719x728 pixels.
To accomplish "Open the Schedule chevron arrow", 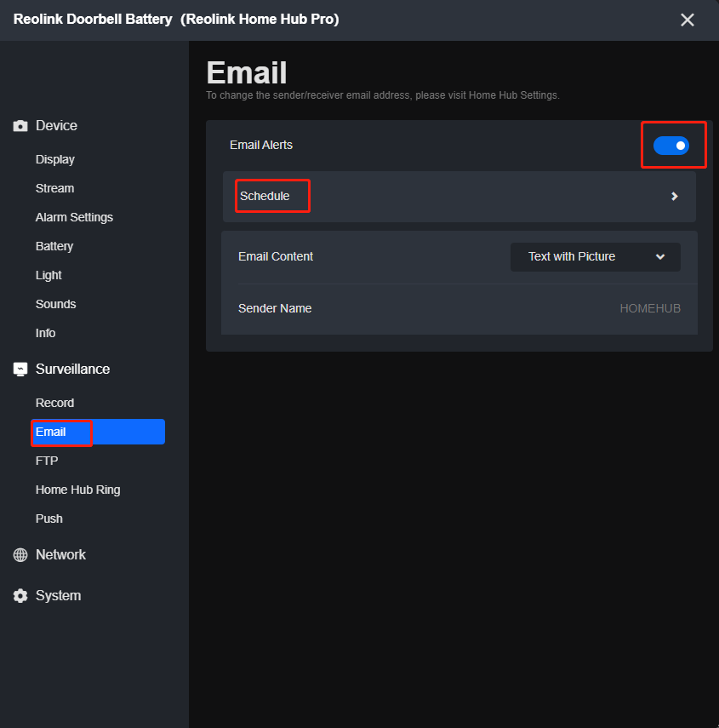I will tap(675, 197).
